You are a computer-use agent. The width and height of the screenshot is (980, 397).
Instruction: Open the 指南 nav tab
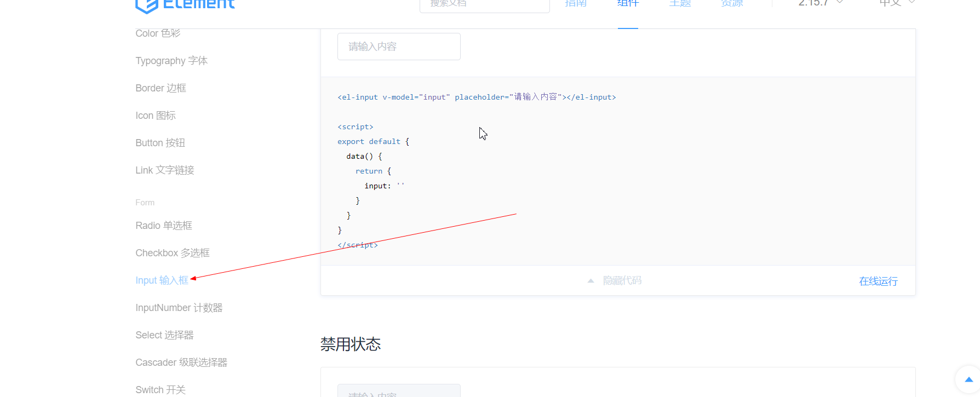576,4
